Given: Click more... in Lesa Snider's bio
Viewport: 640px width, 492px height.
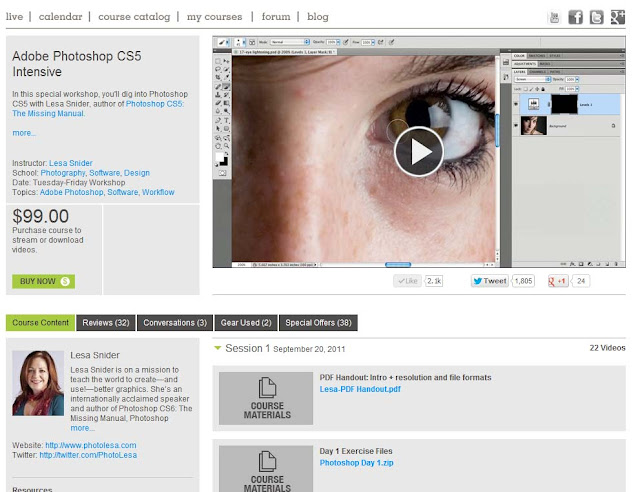Looking at the screenshot, I should click(82, 428).
